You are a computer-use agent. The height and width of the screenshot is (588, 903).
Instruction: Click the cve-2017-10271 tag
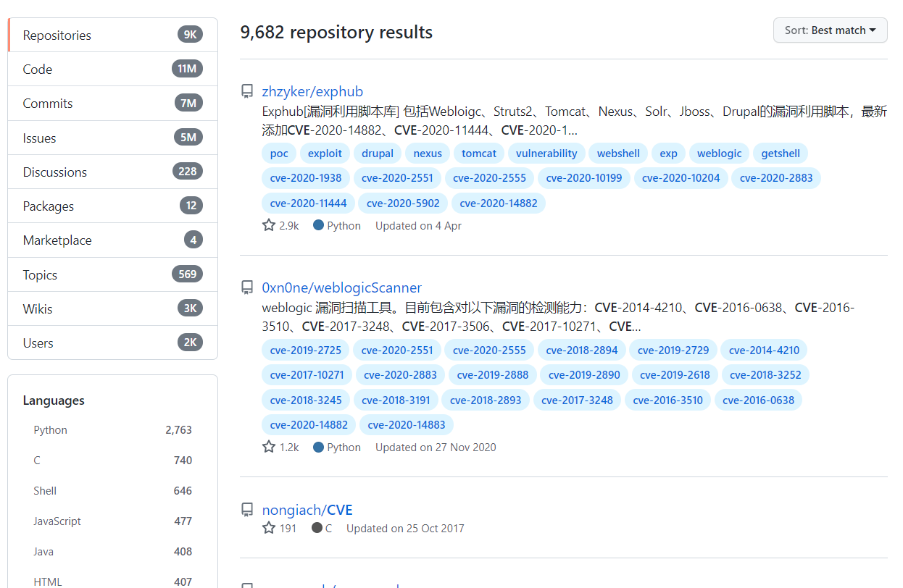[307, 375]
